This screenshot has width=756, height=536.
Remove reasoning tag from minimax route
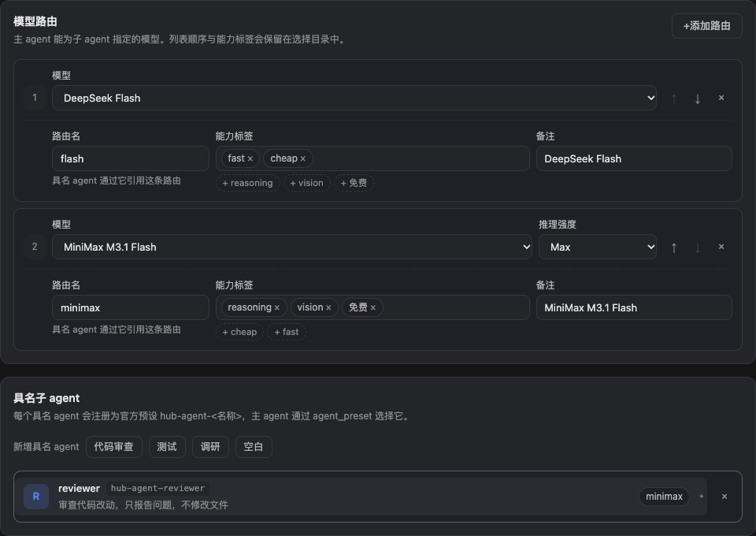point(276,307)
